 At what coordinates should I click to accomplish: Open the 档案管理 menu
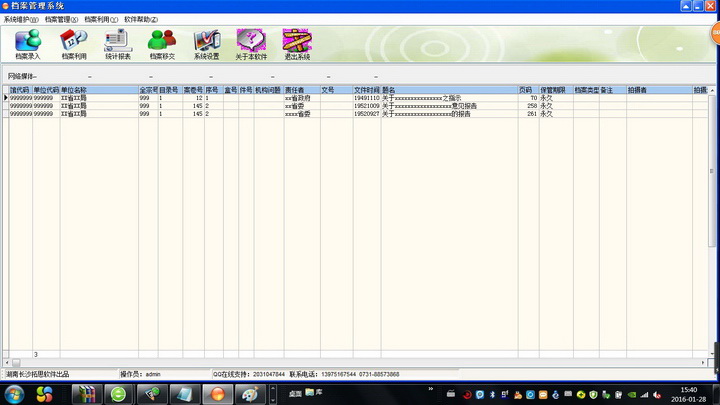coord(61,19)
